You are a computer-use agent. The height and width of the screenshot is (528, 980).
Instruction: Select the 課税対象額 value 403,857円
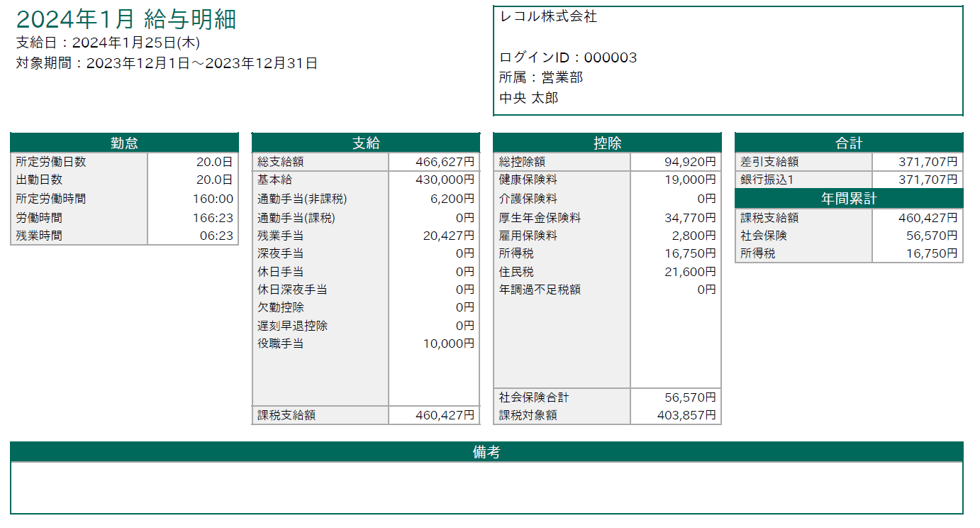pos(686,415)
